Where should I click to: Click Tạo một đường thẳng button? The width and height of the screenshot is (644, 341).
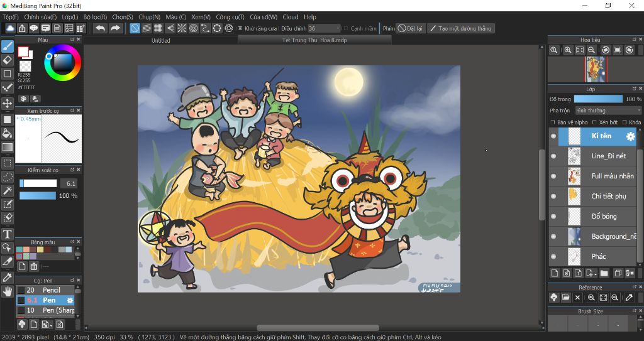pos(461,28)
